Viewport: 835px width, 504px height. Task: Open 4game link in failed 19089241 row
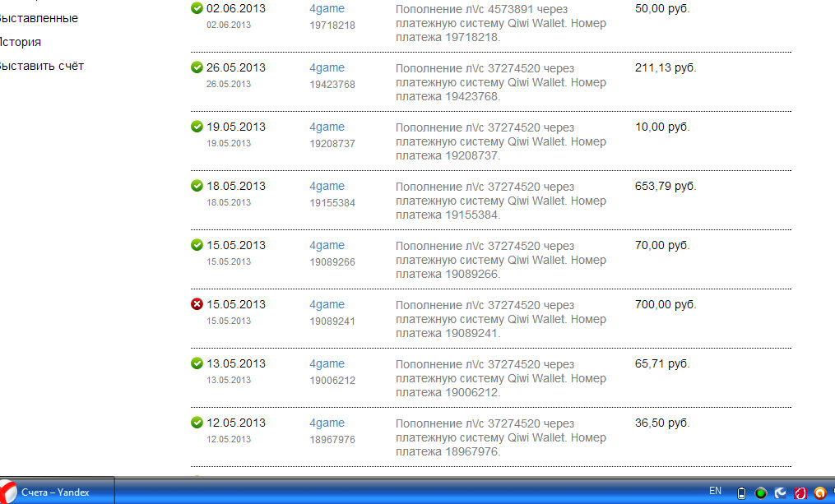click(x=327, y=304)
